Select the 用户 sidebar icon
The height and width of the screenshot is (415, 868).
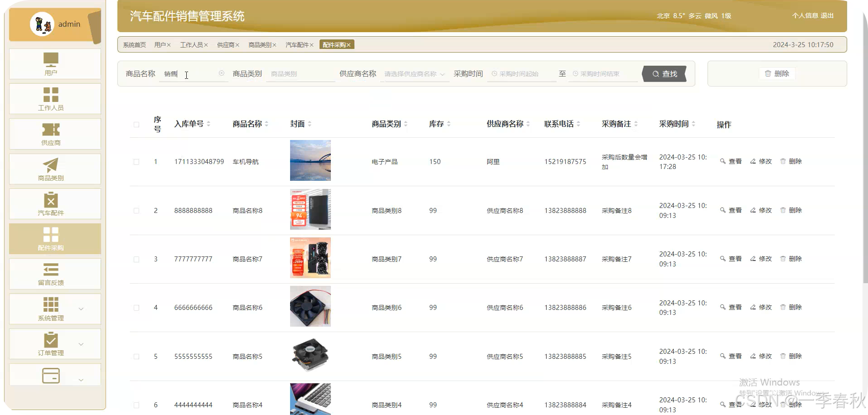pos(52,63)
